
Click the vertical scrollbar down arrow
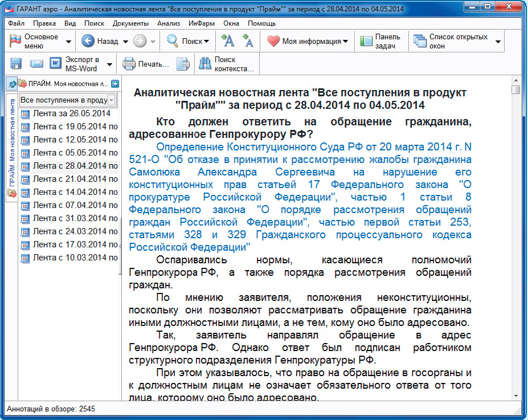[515, 395]
